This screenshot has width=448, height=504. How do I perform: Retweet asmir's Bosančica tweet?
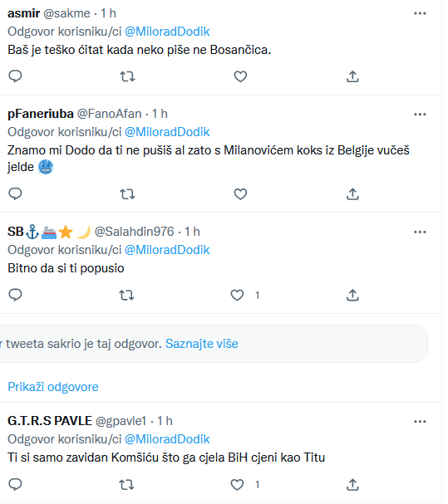point(127,76)
